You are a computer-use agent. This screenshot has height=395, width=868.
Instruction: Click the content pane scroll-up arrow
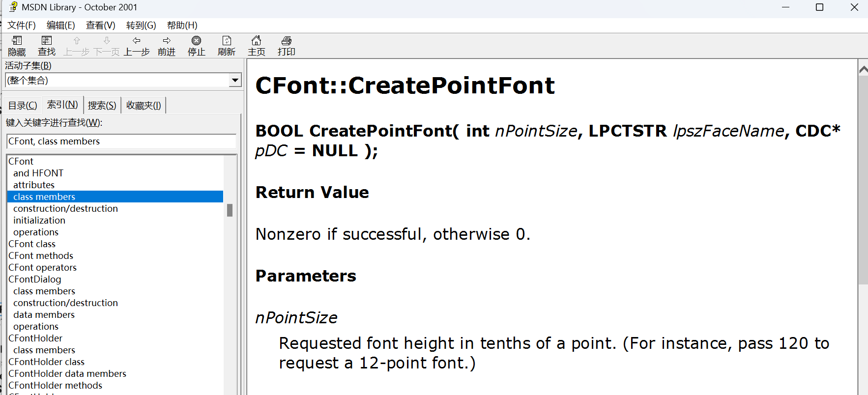pyautogui.click(x=863, y=70)
